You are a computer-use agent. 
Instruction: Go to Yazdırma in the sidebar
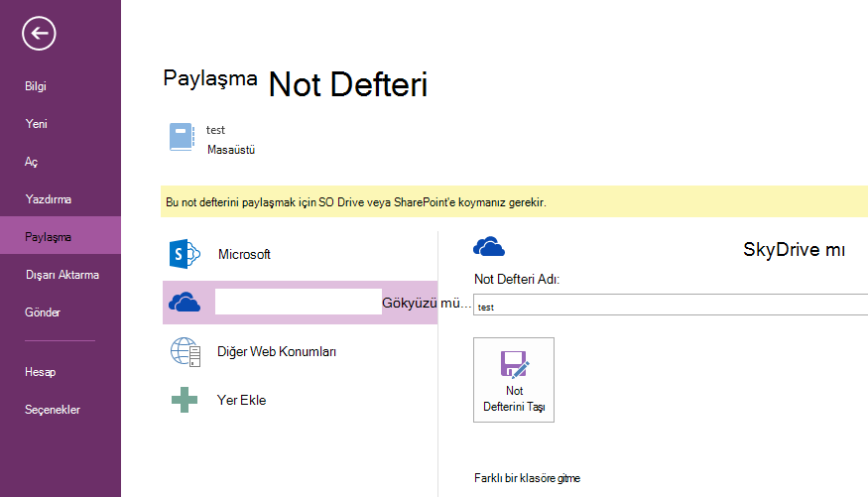(x=49, y=199)
